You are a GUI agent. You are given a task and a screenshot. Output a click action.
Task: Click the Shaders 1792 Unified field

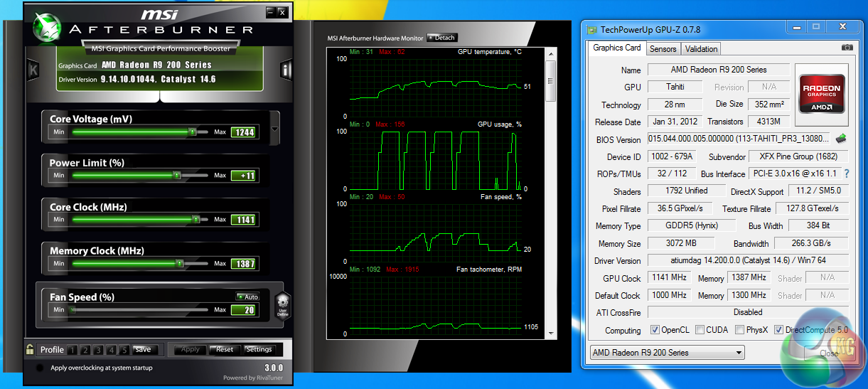click(687, 191)
